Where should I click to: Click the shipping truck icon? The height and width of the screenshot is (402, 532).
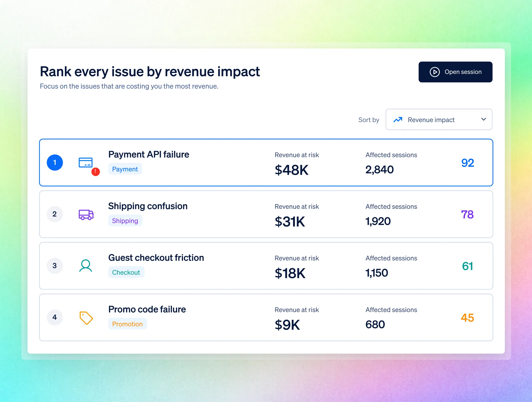86,214
